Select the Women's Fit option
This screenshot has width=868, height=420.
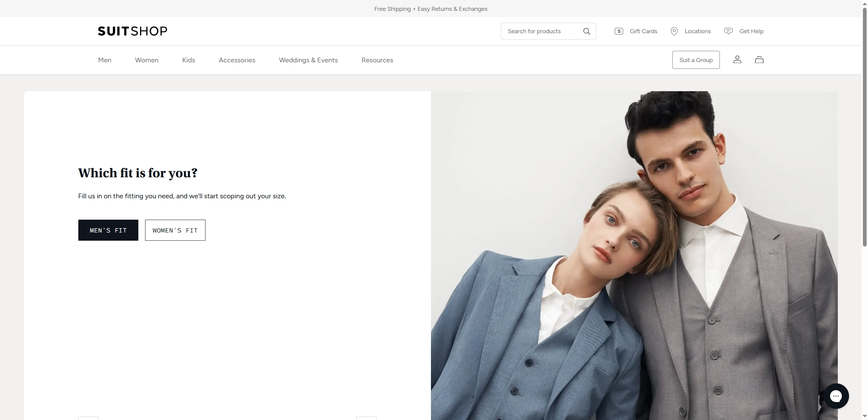pos(175,230)
